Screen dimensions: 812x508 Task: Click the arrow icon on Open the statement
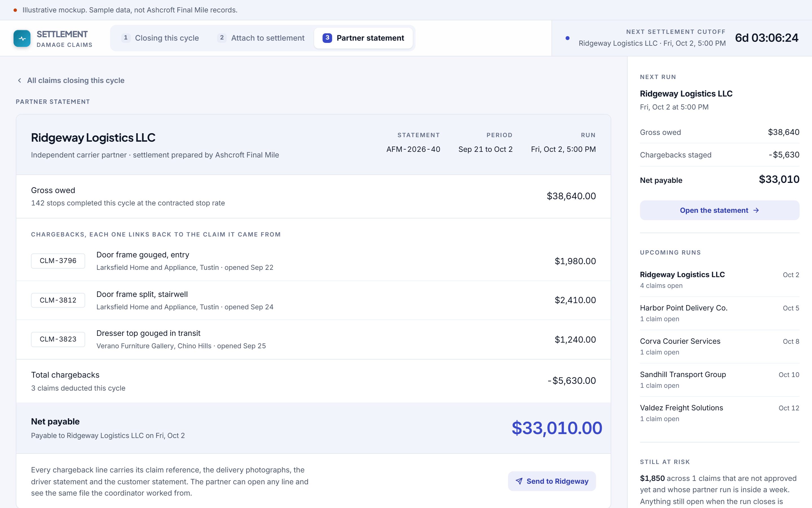[x=756, y=210]
